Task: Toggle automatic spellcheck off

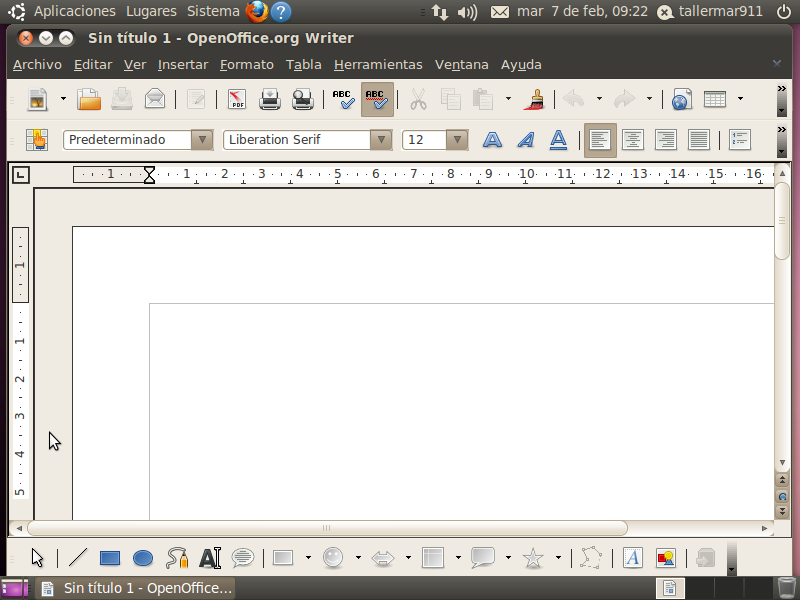Action: [x=374, y=99]
